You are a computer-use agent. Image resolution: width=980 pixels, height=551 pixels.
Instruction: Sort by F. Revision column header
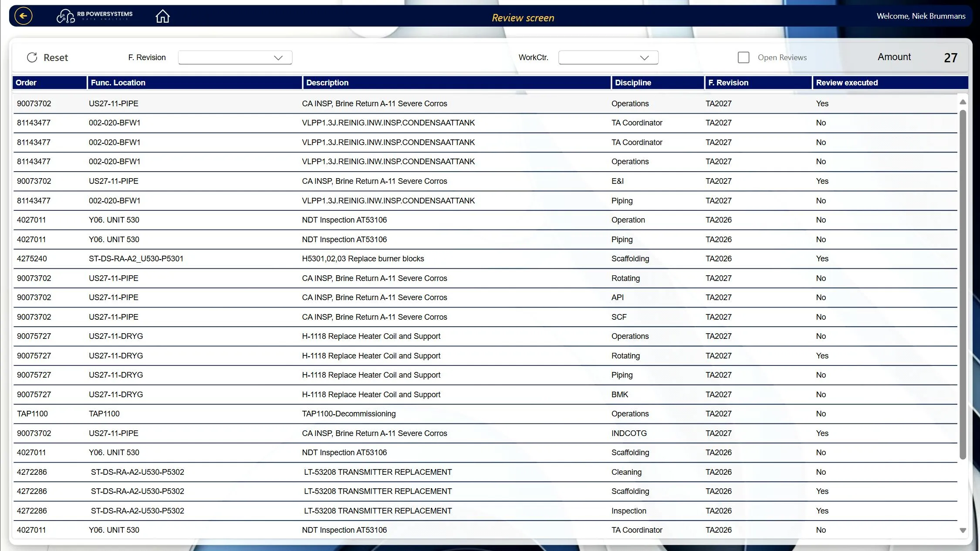(758, 83)
